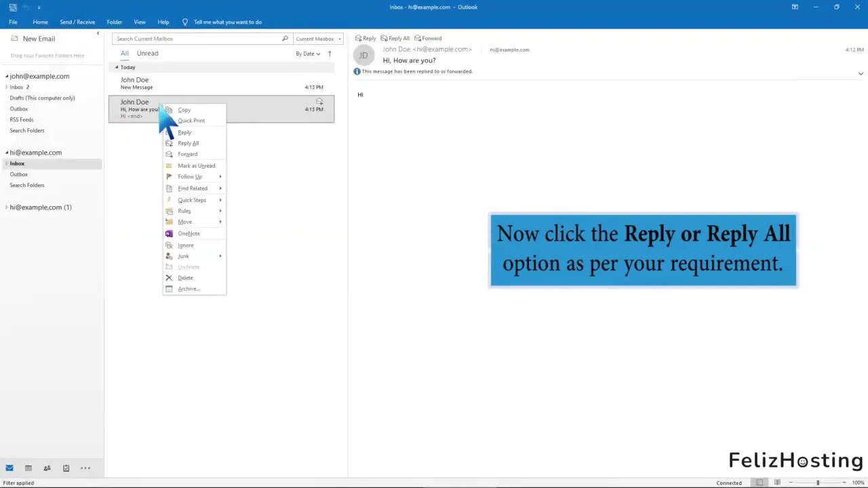Collapse the john@example.com account
868x488 pixels.
[x=7, y=77]
